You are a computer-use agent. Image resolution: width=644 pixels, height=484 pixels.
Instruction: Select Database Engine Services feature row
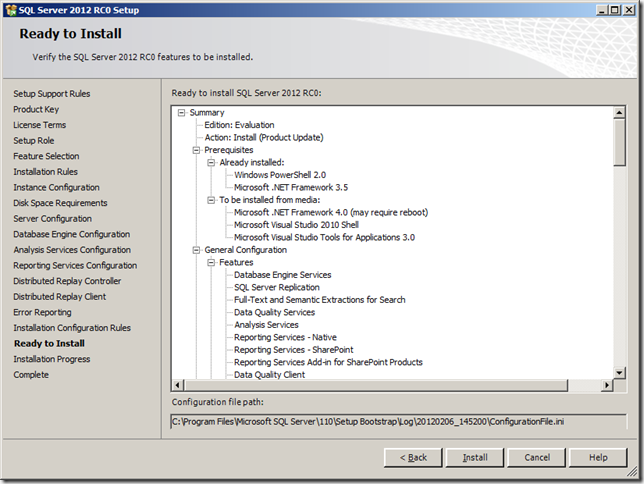pos(283,275)
